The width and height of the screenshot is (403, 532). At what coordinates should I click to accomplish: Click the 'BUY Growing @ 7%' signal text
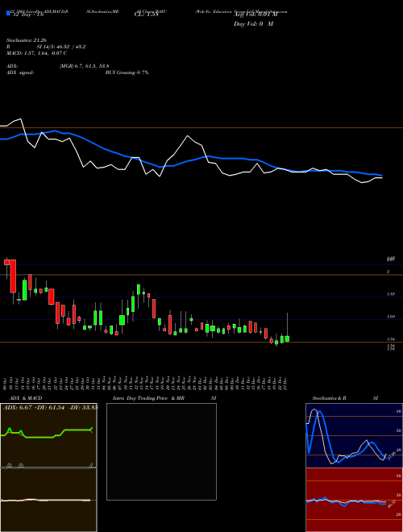[x=127, y=73]
